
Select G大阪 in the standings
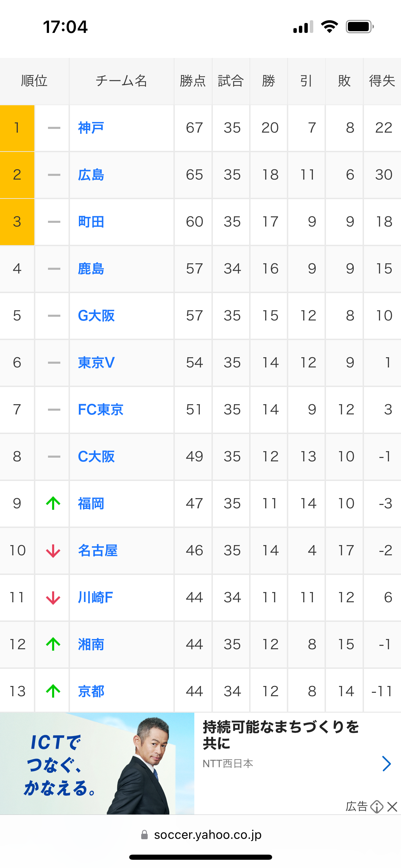point(96,316)
